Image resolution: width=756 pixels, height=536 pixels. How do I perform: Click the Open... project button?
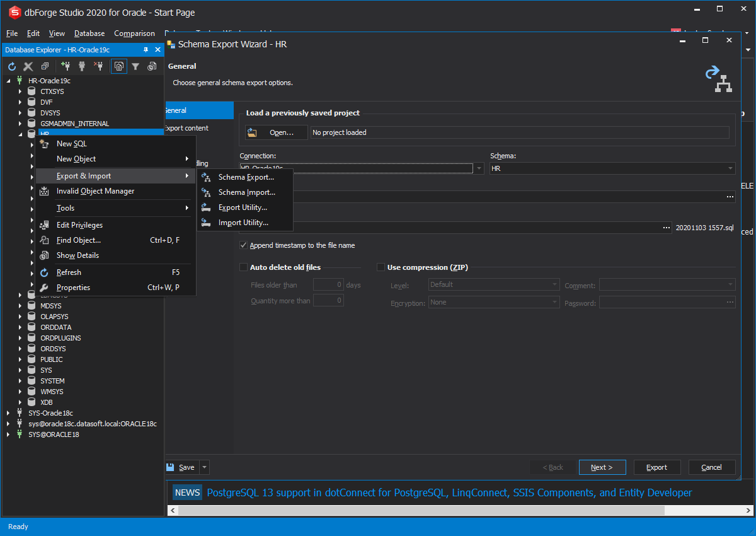277,132
